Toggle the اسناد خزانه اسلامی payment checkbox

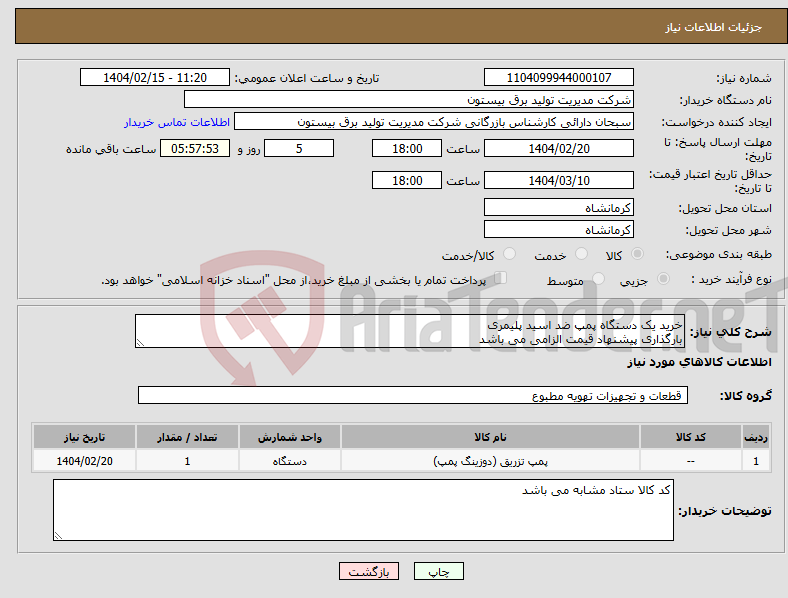pos(501,278)
